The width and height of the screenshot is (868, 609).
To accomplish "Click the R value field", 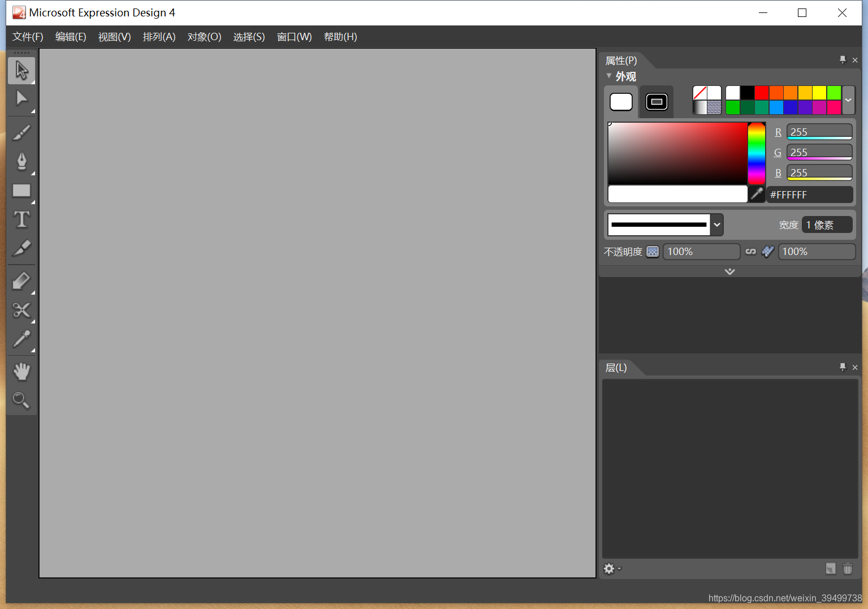I will tap(819, 132).
